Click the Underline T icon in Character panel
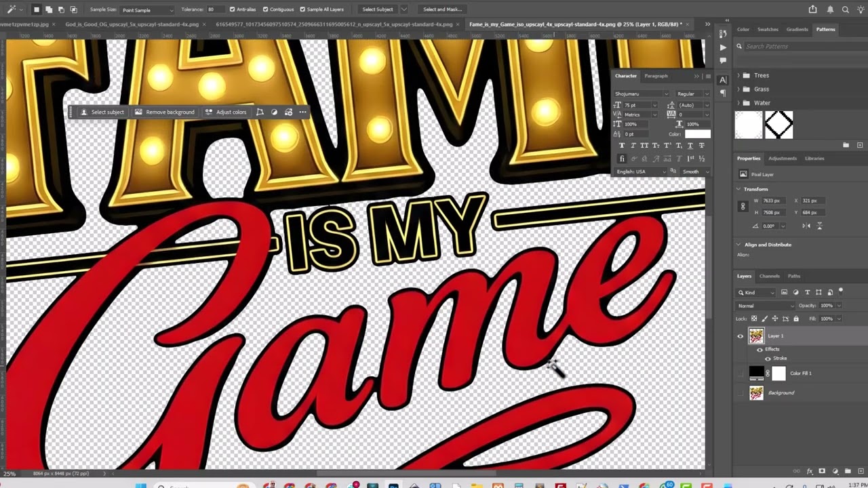This screenshot has height=488, width=868. click(690, 146)
